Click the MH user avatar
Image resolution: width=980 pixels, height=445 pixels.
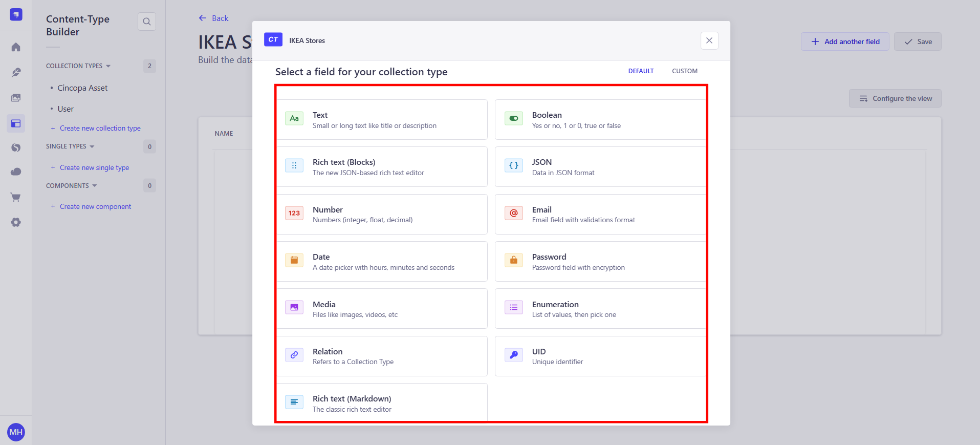point(16,432)
